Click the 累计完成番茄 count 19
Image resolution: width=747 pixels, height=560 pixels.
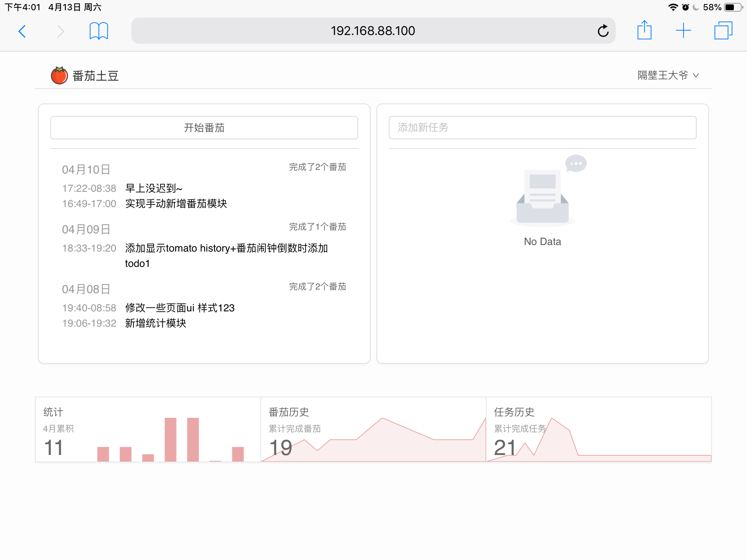(x=280, y=448)
